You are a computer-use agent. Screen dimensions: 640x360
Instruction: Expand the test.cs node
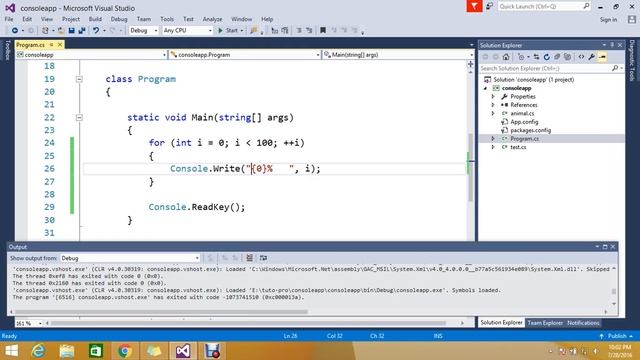(493, 147)
